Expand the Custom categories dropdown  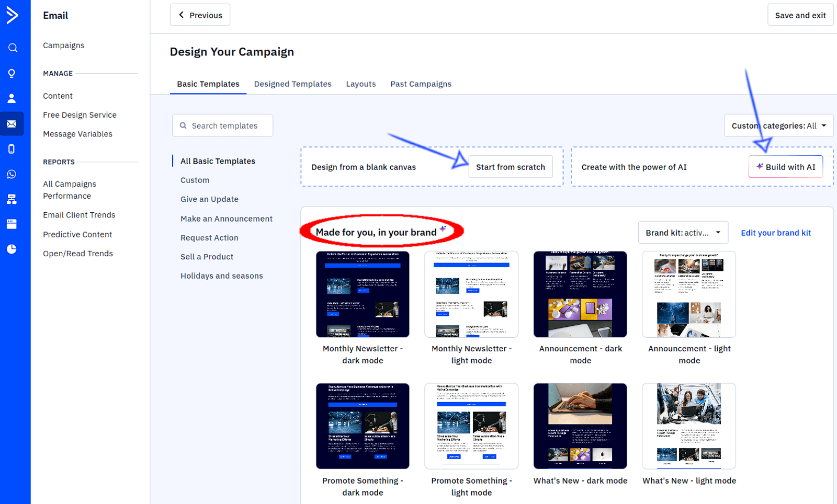coord(778,125)
